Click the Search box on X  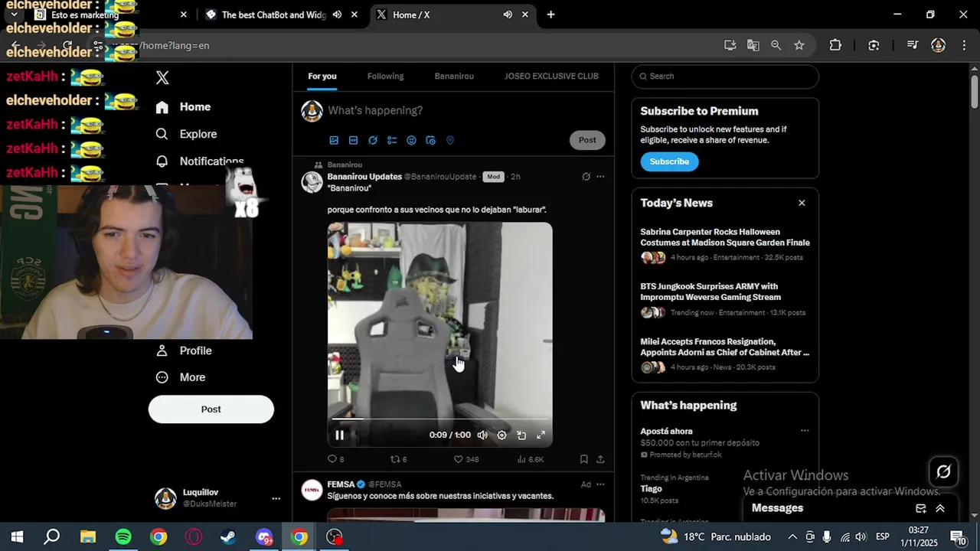725,77
